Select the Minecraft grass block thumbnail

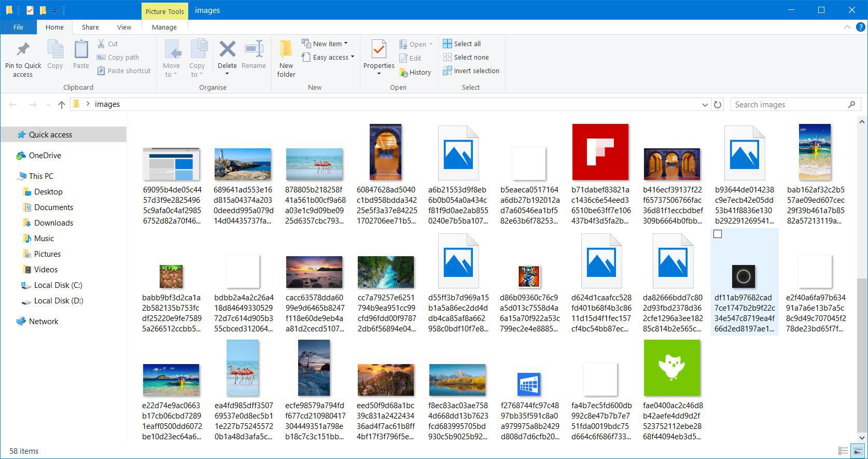pyautogui.click(x=171, y=276)
